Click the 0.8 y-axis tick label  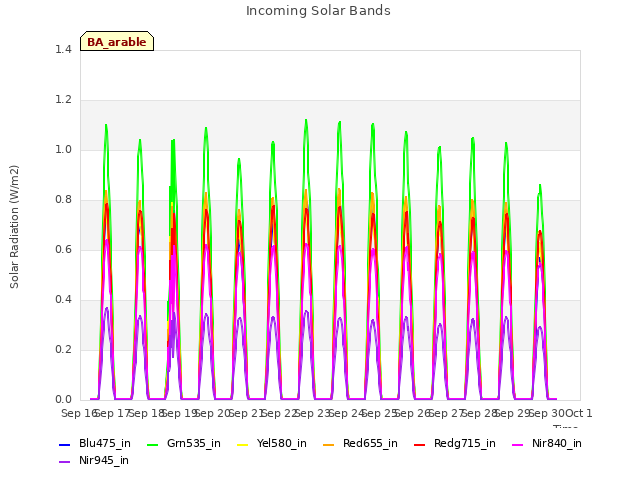coord(63,199)
